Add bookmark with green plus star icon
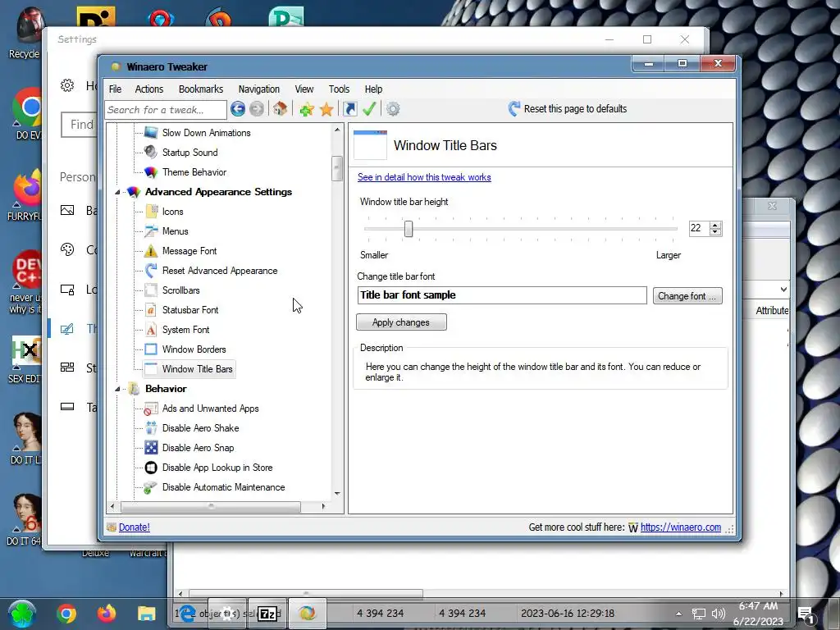Viewport: 840px width, 630px height. tap(307, 109)
